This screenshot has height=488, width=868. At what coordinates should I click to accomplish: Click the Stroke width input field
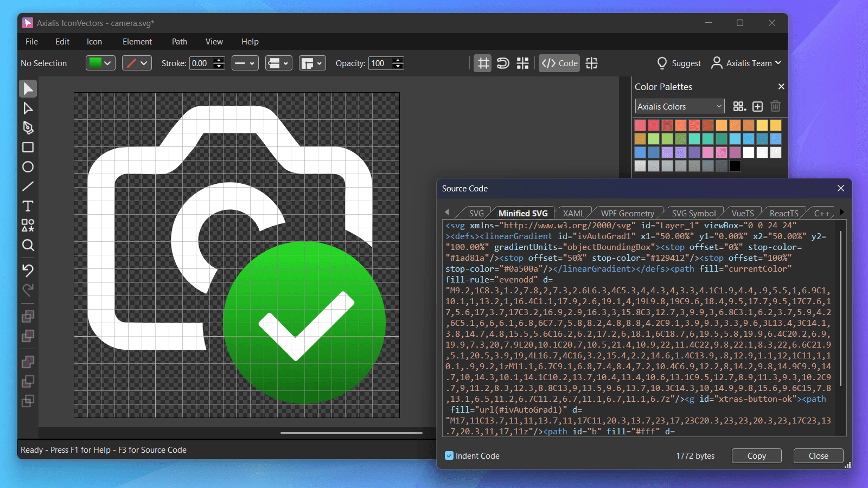201,63
